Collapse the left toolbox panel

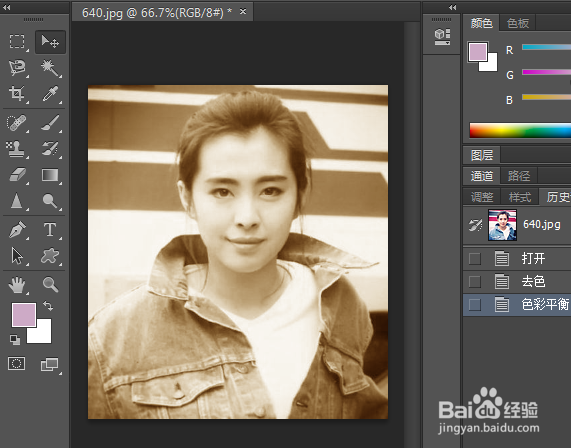click(x=7, y=7)
